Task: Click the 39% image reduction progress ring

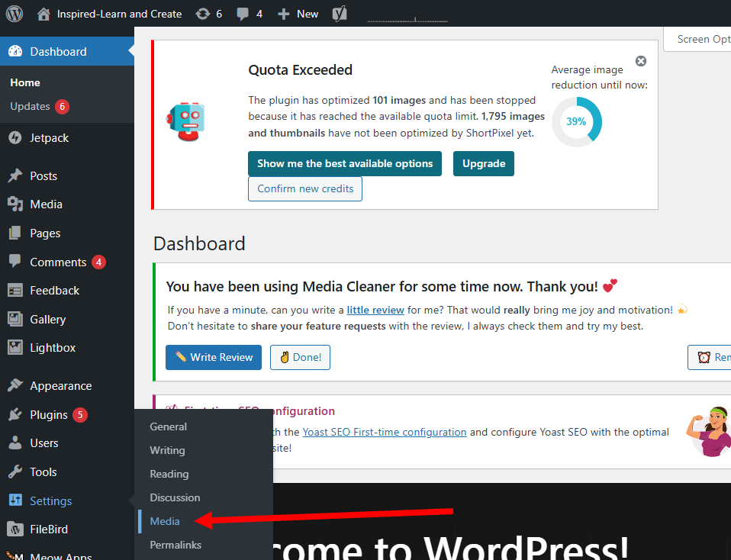Action: (x=577, y=122)
